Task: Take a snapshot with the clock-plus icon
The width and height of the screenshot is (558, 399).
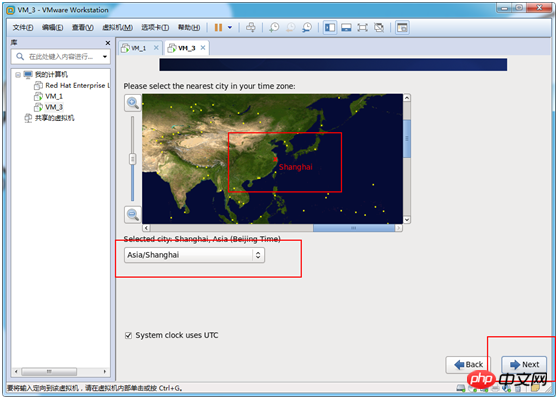Action: coord(274,27)
